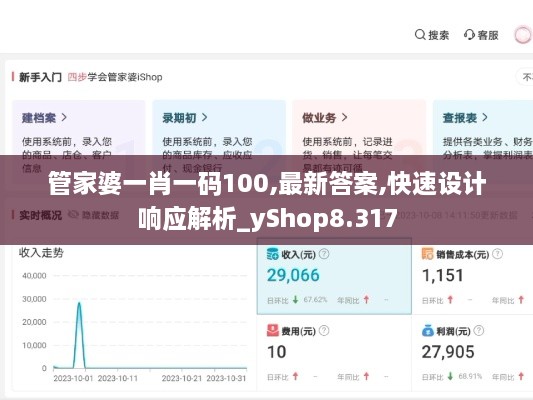Click the 收入(元) coin stack icon

(273, 254)
